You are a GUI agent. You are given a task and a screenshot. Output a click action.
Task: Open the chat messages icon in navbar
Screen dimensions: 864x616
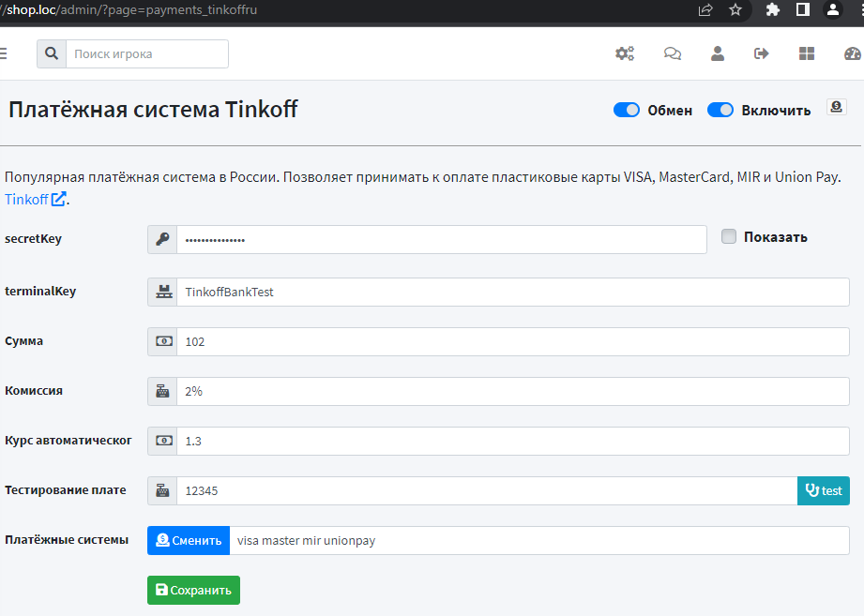[673, 53]
